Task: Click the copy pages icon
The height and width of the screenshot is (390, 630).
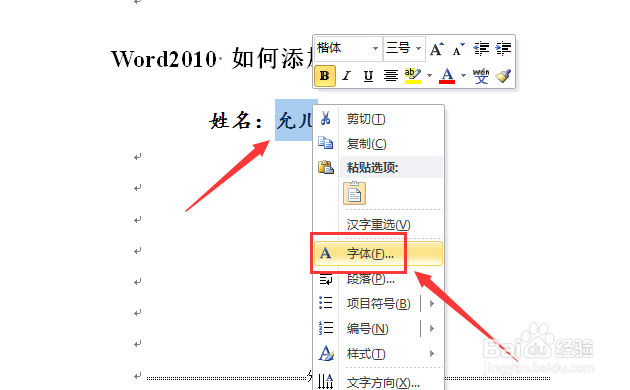Action: pos(325,143)
